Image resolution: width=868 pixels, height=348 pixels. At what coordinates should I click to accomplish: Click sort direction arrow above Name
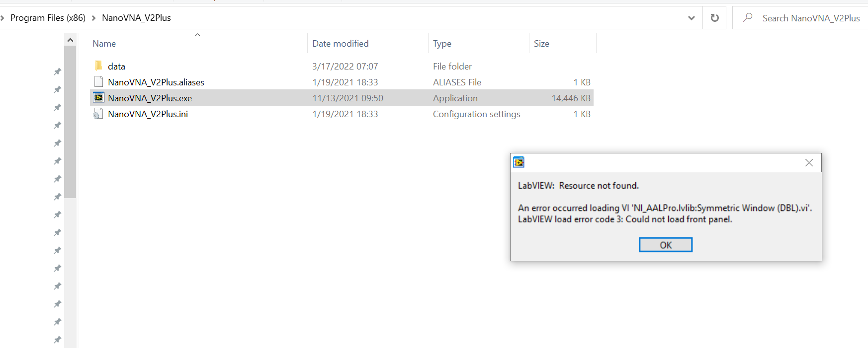(197, 35)
